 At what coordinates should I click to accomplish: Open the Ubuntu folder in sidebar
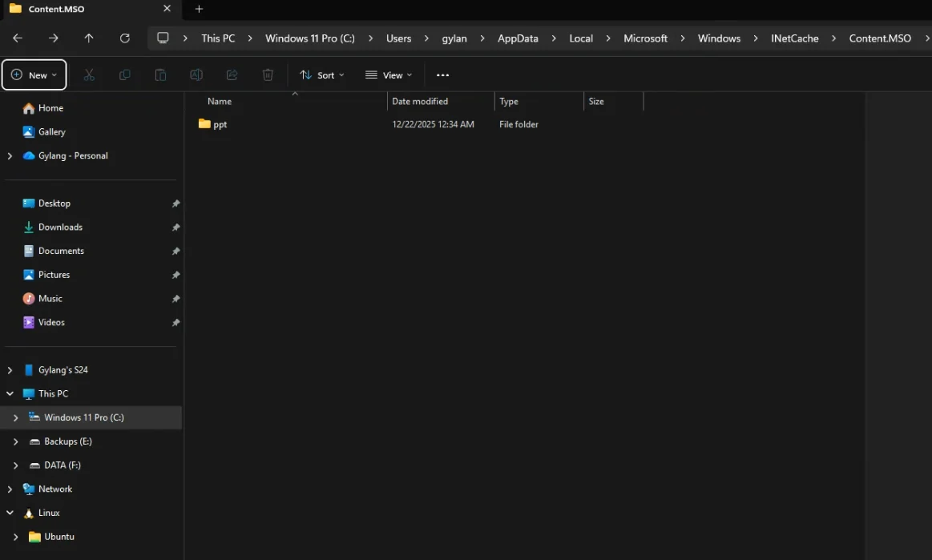tap(51, 536)
